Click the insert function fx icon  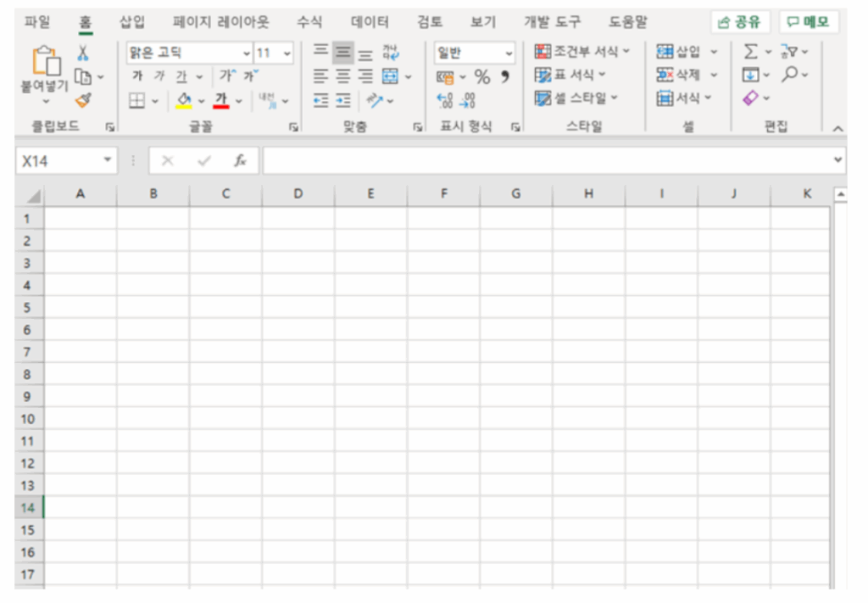241,161
